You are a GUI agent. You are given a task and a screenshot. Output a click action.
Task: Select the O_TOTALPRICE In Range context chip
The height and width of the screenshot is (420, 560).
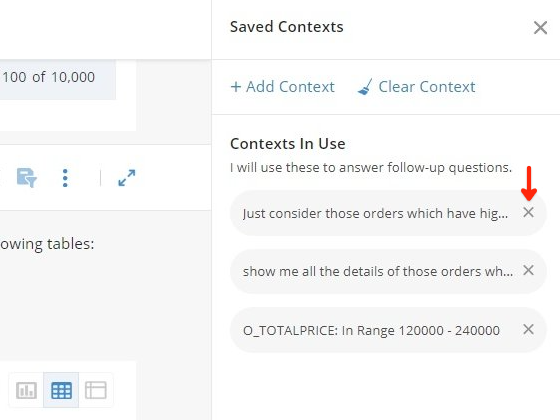pos(371,330)
